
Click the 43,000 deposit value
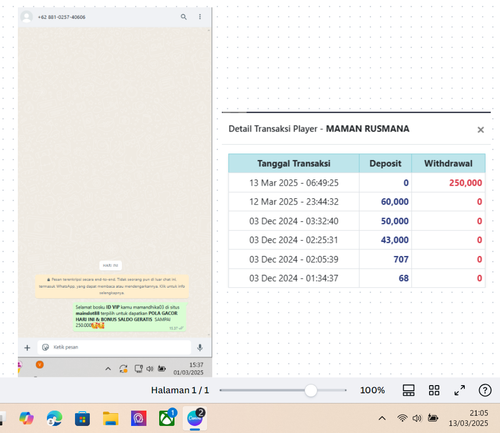coord(395,240)
